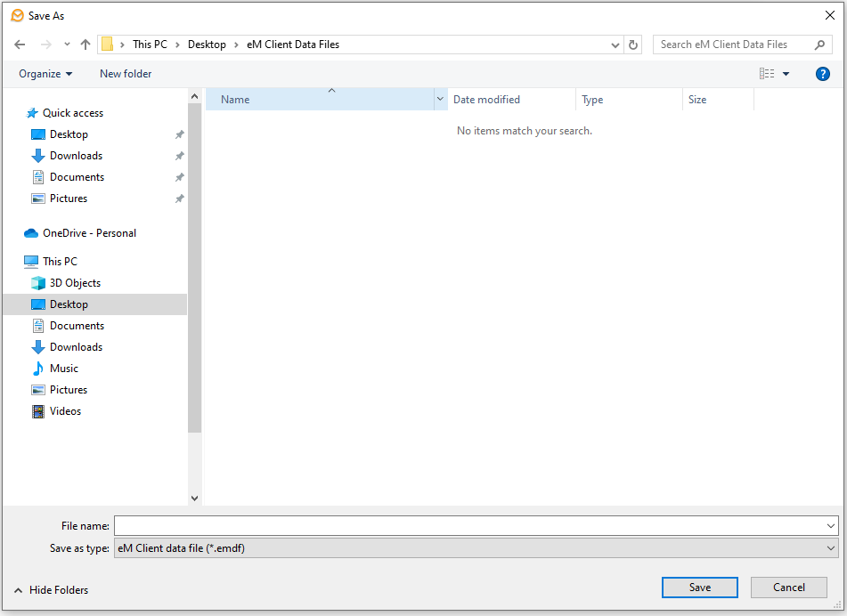Open the Organize menu
This screenshot has width=847, height=616.
(x=45, y=74)
